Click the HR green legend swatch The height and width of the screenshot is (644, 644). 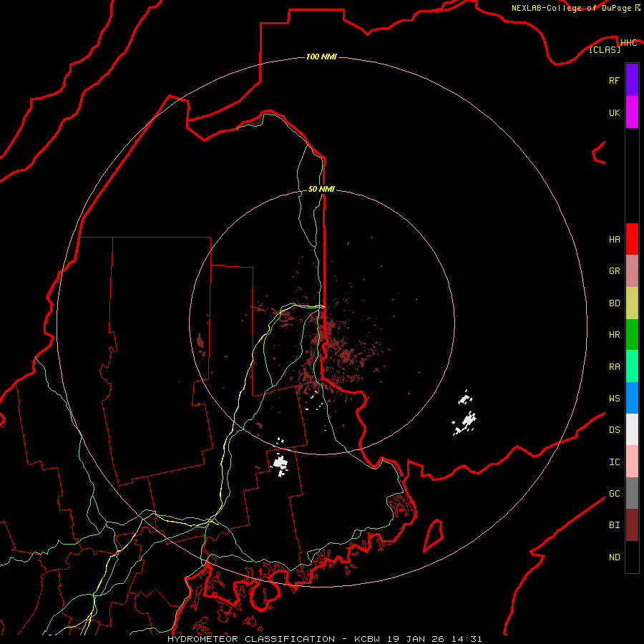pos(632,335)
